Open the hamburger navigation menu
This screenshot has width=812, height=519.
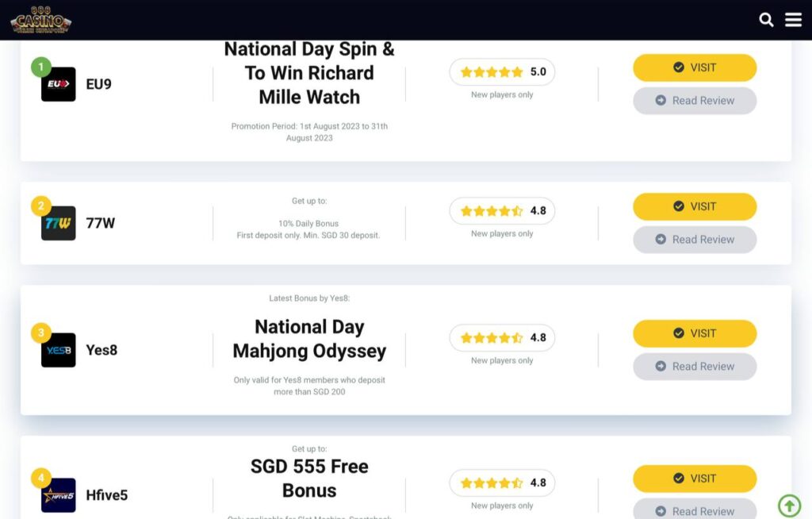(794, 20)
